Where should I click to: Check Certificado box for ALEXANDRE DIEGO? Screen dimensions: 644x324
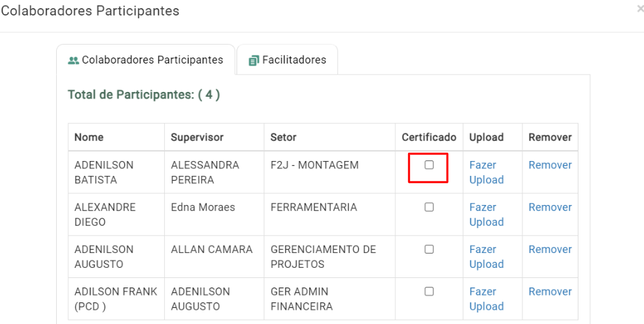click(x=429, y=207)
